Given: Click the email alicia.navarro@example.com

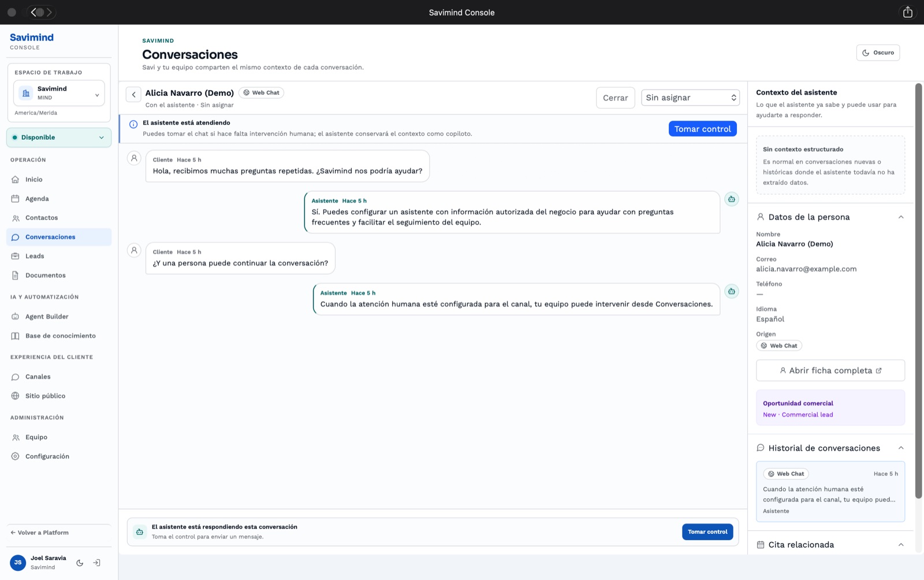Looking at the screenshot, I should (806, 269).
